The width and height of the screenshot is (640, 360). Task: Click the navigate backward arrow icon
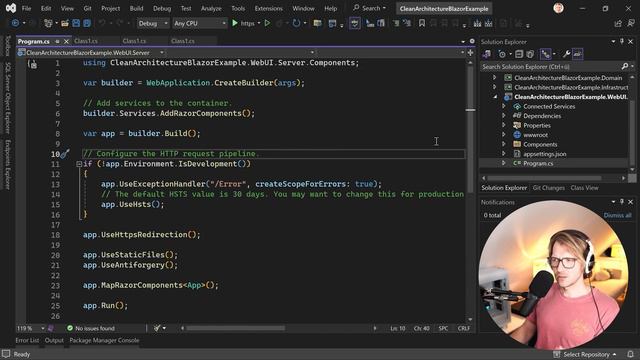click(x=16, y=23)
